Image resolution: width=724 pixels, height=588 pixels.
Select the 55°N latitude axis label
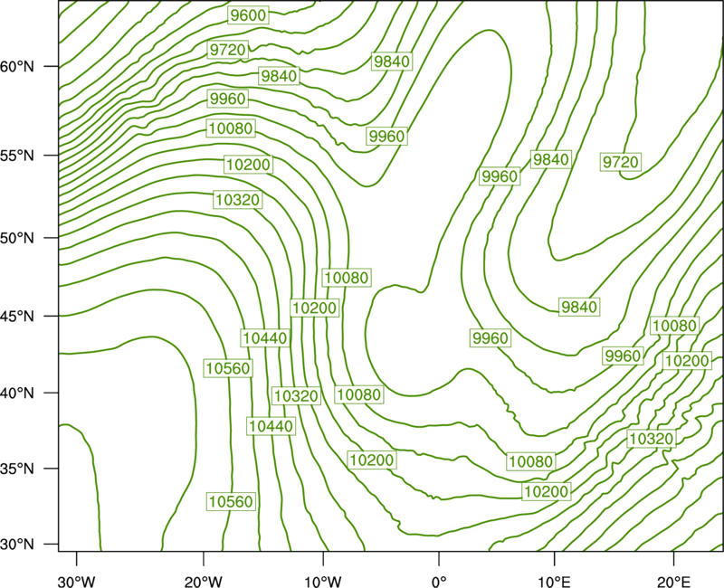[17, 156]
